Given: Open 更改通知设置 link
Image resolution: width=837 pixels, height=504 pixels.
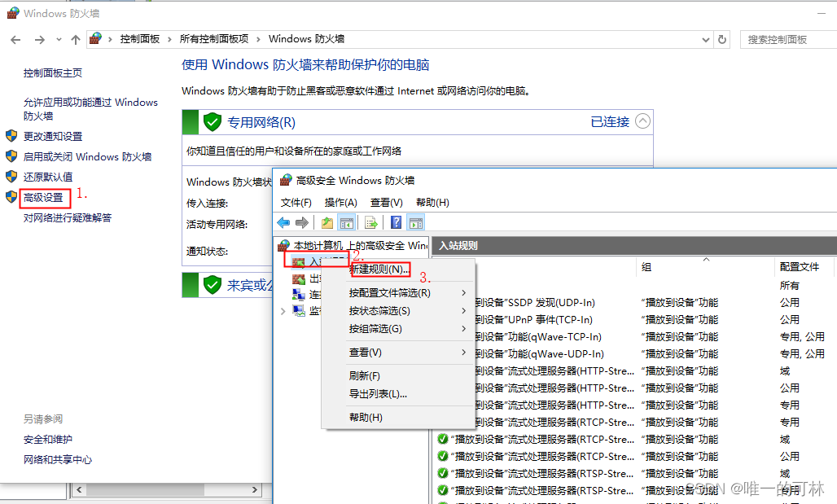Looking at the screenshot, I should (x=53, y=136).
